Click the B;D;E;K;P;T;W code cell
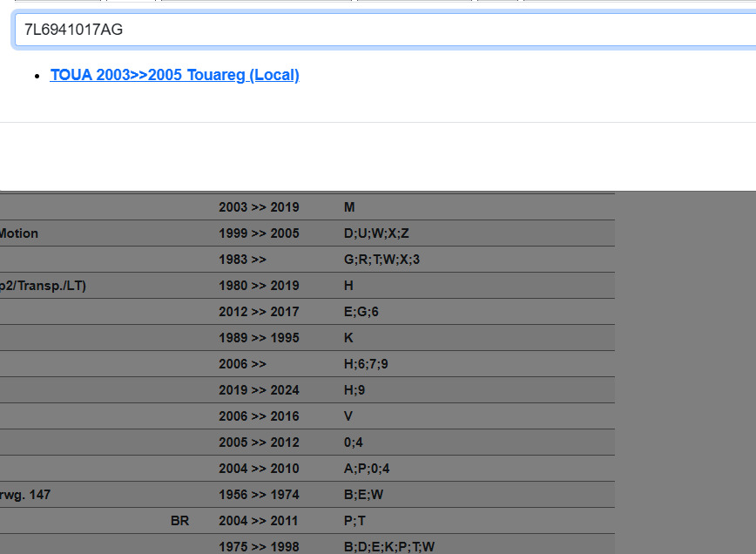Image resolution: width=756 pixels, height=554 pixels. click(x=388, y=547)
